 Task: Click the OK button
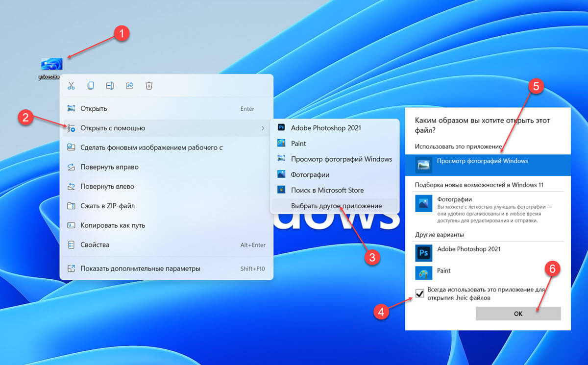(518, 314)
